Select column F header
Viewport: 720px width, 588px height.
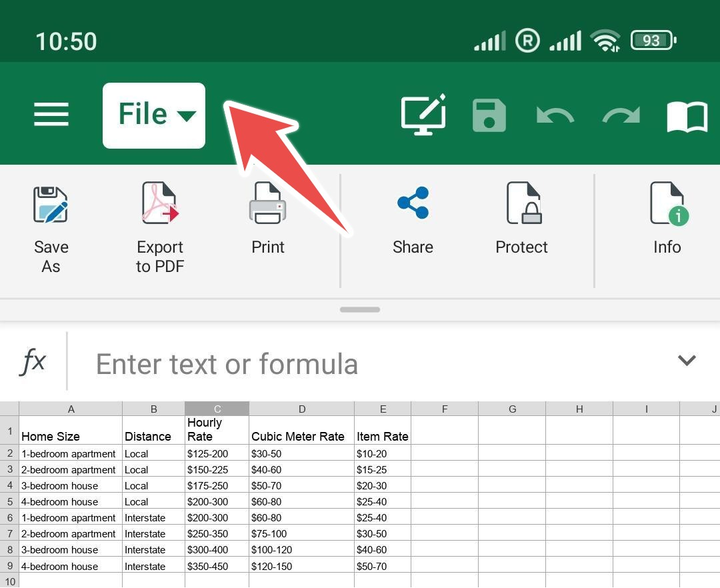click(x=445, y=409)
